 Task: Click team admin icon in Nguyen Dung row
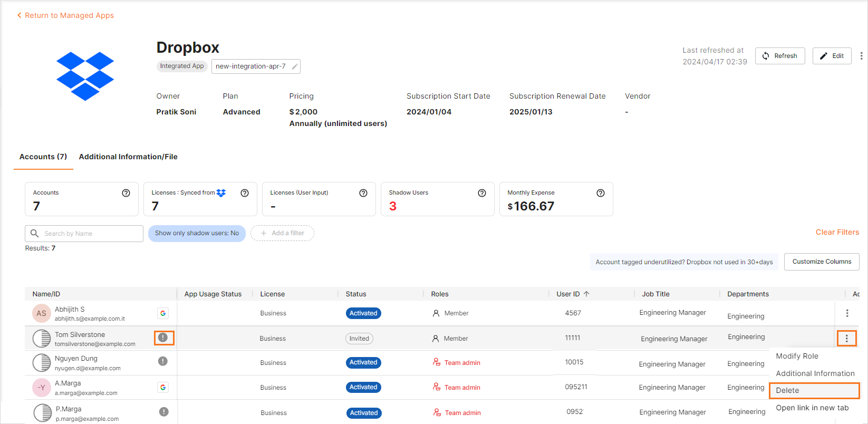(437, 362)
